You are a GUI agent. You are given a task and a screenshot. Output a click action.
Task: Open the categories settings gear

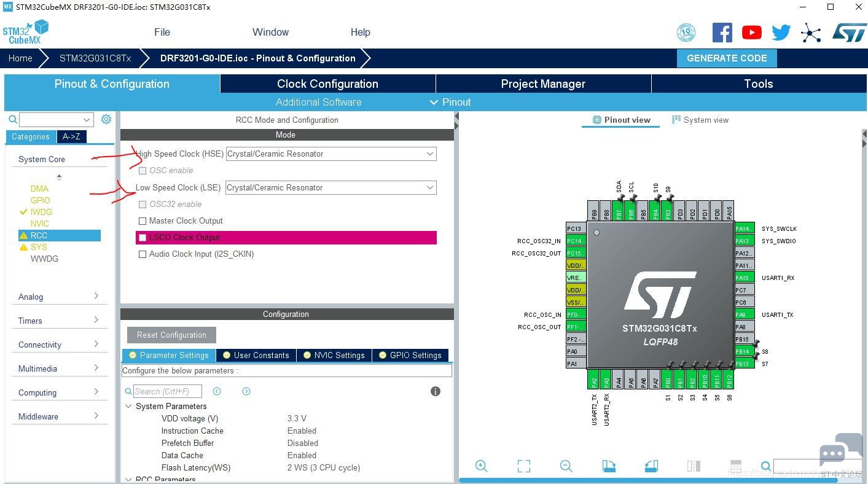pyautogui.click(x=106, y=119)
